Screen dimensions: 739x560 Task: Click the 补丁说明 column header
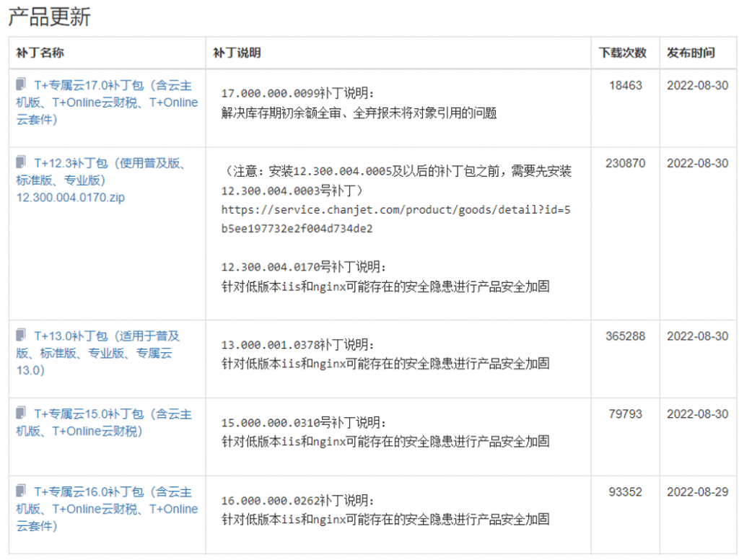coord(237,53)
